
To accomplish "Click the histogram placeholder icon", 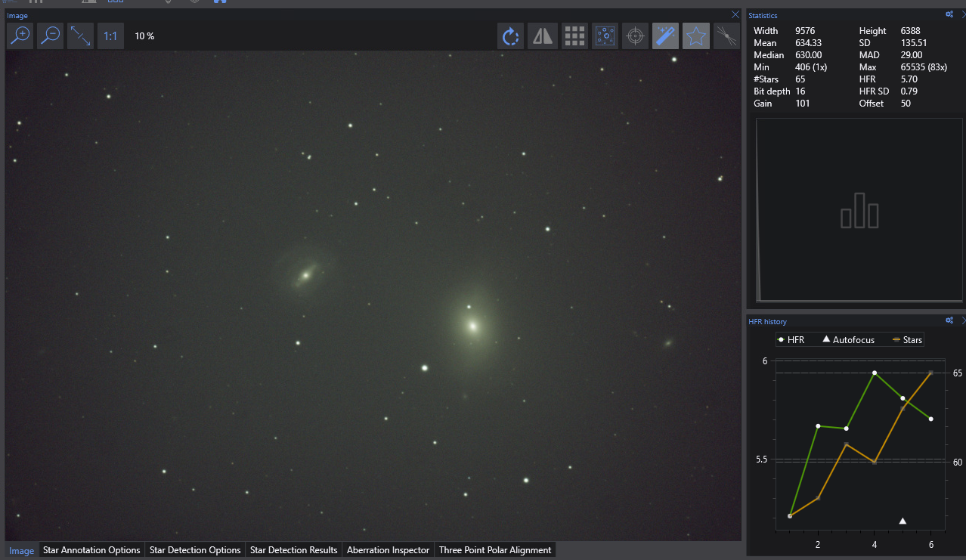I will pos(859,210).
